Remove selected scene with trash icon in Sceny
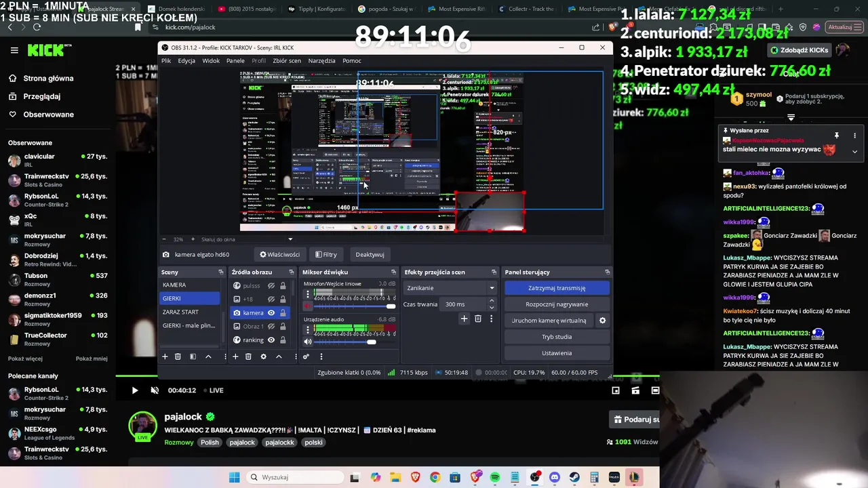Viewport: 868px width, 488px height. [178, 357]
